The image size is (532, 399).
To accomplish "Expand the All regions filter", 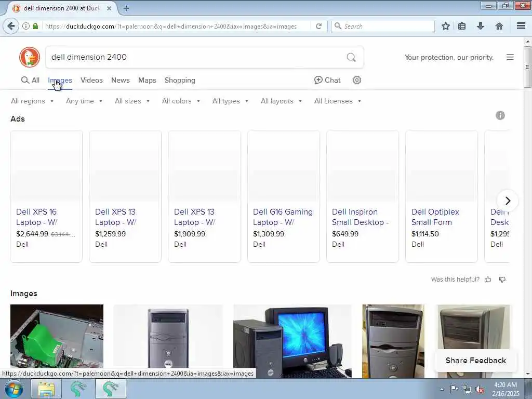I will [32, 101].
